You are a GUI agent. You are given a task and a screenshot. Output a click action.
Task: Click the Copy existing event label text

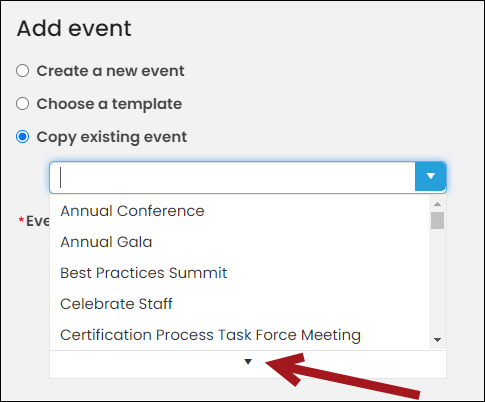112,137
